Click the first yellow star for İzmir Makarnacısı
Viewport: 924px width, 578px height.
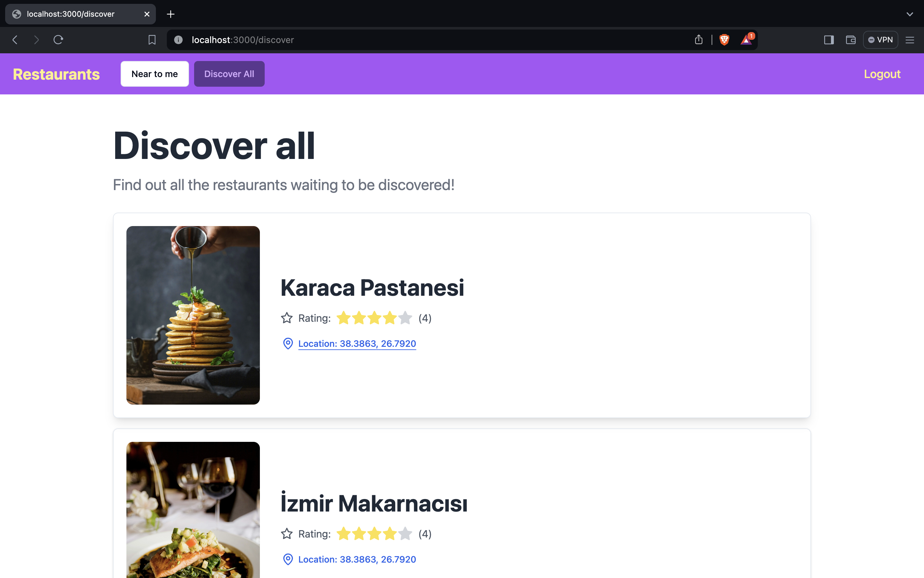pos(344,534)
